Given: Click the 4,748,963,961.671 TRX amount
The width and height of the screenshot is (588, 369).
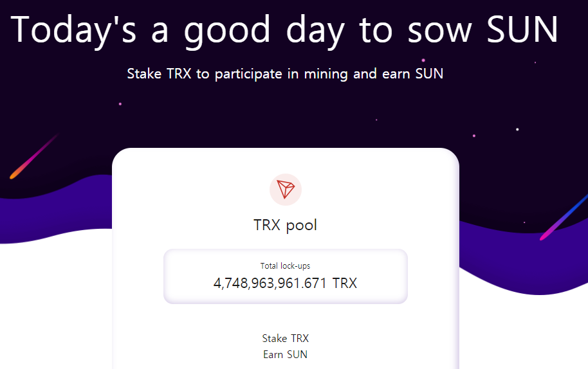Looking at the screenshot, I should point(286,283).
